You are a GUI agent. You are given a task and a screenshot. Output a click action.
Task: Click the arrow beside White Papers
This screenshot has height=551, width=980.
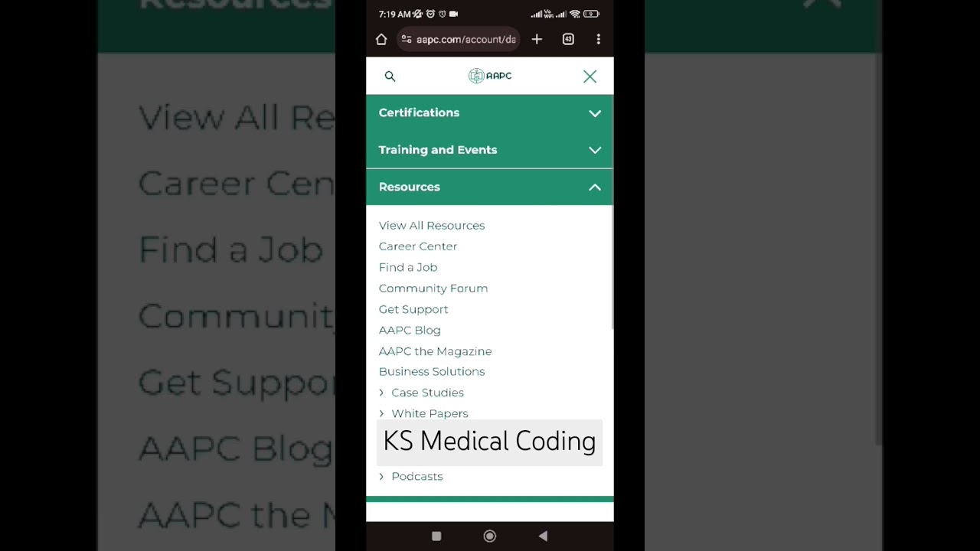pyautogui.click(x=381, y=413)
